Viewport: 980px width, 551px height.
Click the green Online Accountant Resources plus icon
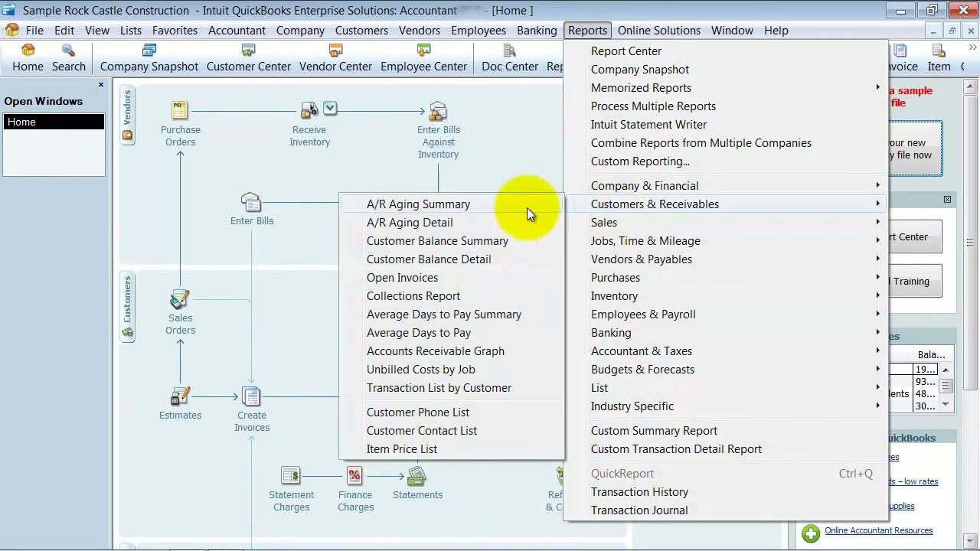click(x=811, y=533)
